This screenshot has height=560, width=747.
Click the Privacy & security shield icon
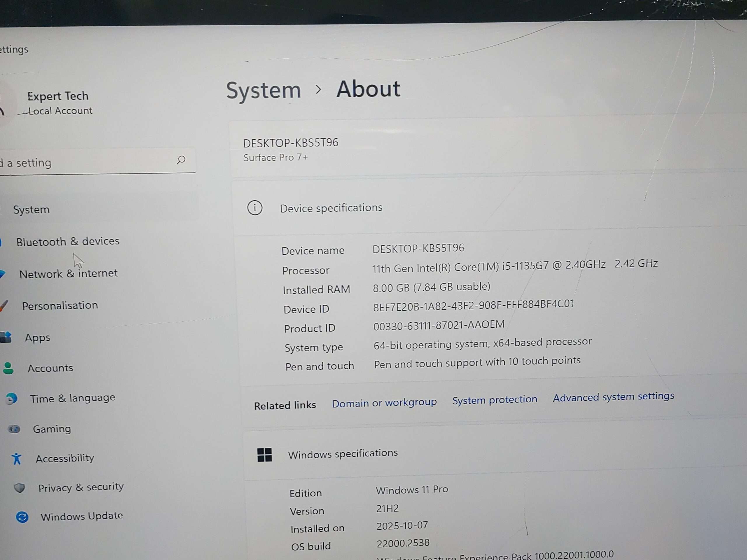click(x=20, y=488)
